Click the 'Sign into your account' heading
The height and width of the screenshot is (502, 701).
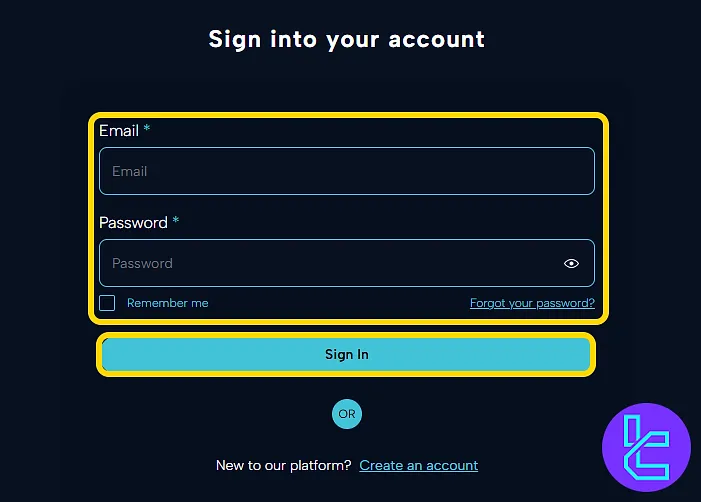pos(346,40)
